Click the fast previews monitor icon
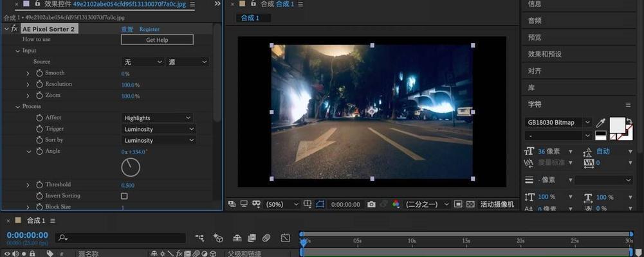 [244, 204]
